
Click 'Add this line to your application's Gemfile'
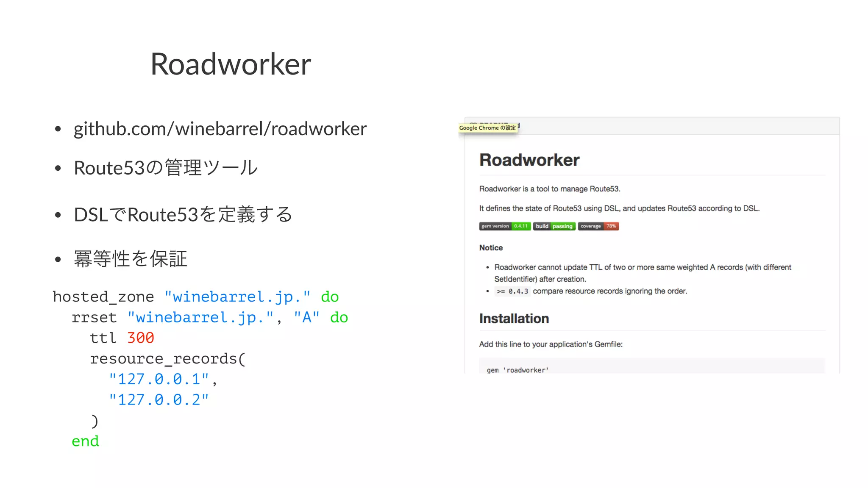pos(551,344)
